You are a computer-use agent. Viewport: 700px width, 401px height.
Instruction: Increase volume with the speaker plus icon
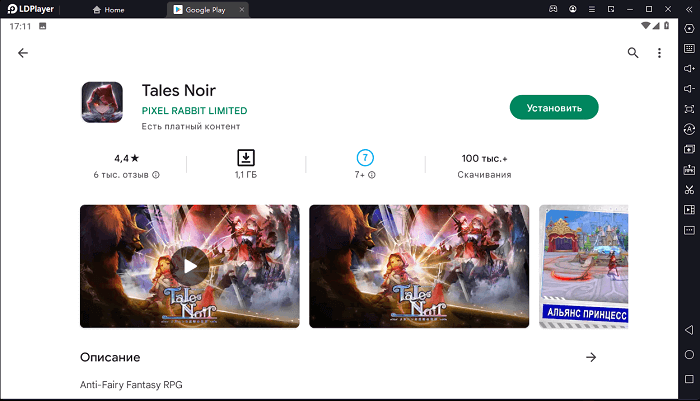click(689, 68)
